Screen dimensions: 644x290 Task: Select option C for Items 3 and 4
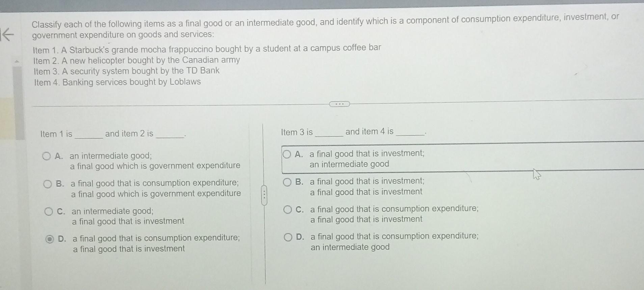pyautogui.click(x=288, y=210)
